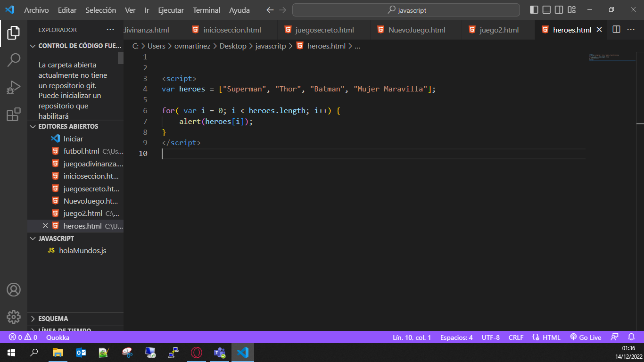This screenshot has width=644, height=362.
Task: Switch to NuevoJuego.html tab
Action: (x=416, y=30)
